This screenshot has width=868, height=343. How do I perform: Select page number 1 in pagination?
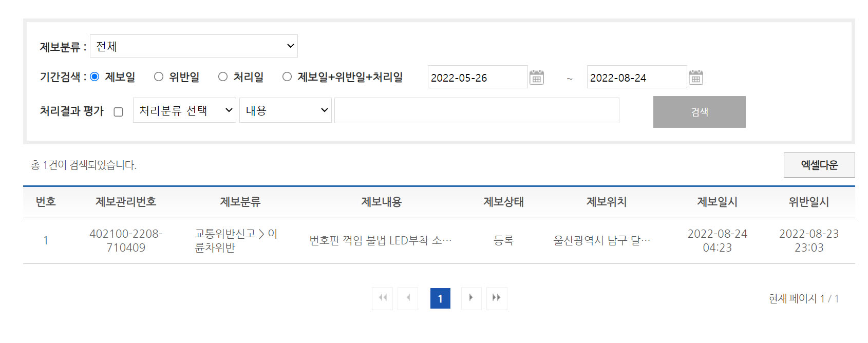click(x=440, y=298)
